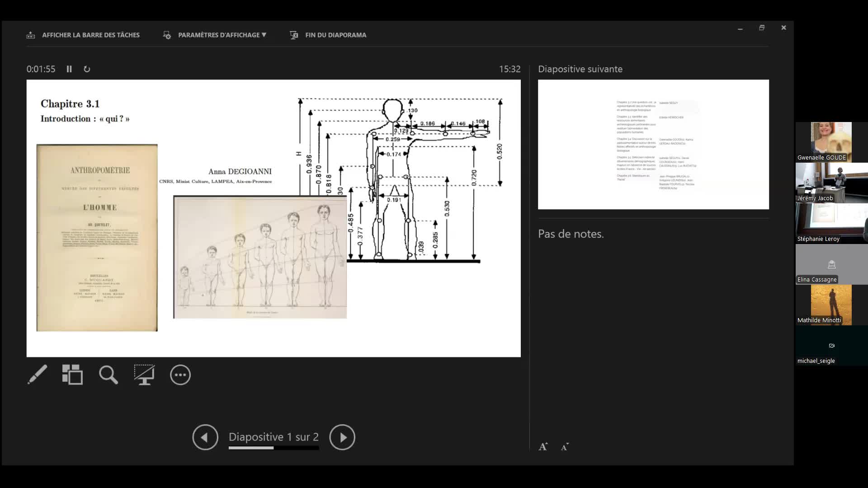Image resolution: width=868 pixels, height=488 pixels.
Task: Toggle the black screen slideshow icon
Action: coord(144,375)
